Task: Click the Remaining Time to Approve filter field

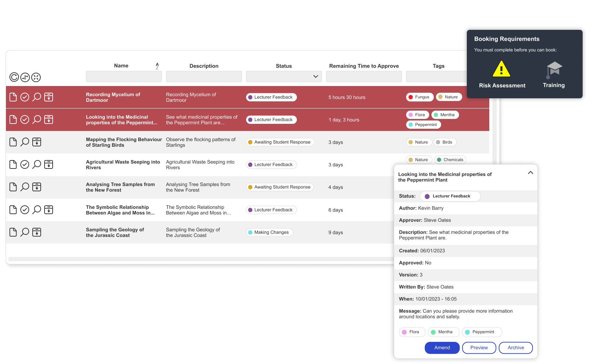Action: pos(364,77)
